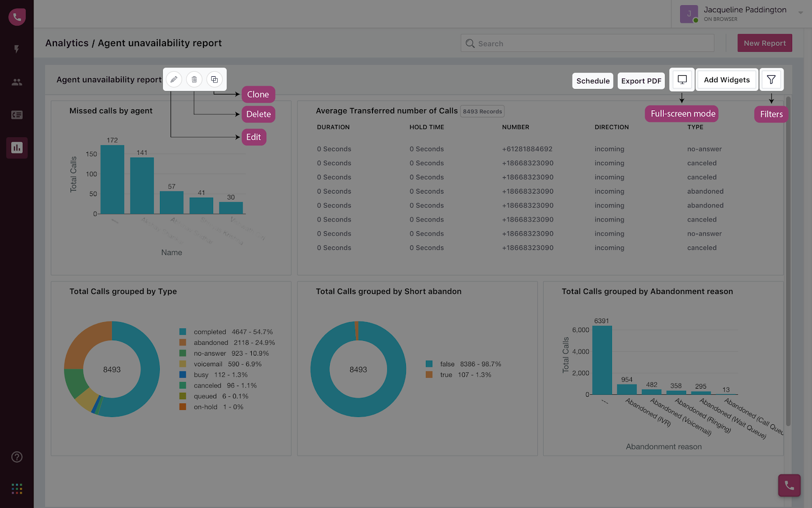Viewport: 812px width, 508px height.
Task: Click the trash delete icon for the report
Action: point(194,79)
